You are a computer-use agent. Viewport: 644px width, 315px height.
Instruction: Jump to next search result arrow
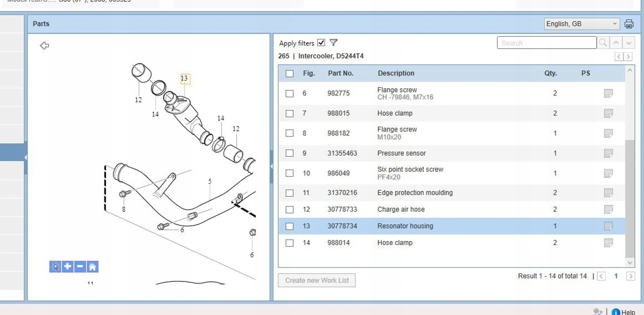(629, 43)
